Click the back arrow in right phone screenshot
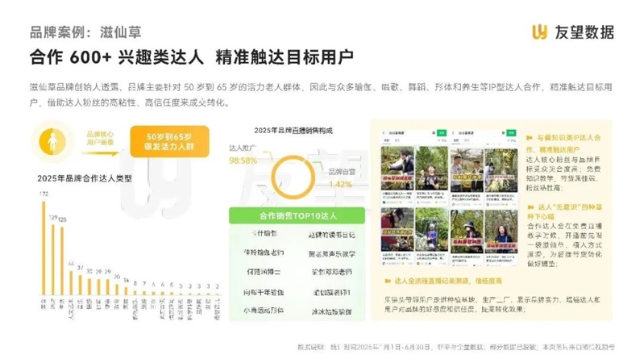644x363 pixels. (x=454, y=133)
